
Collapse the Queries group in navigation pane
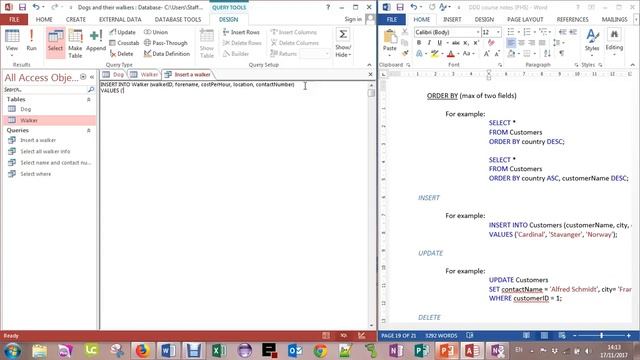tap(89, 130)
